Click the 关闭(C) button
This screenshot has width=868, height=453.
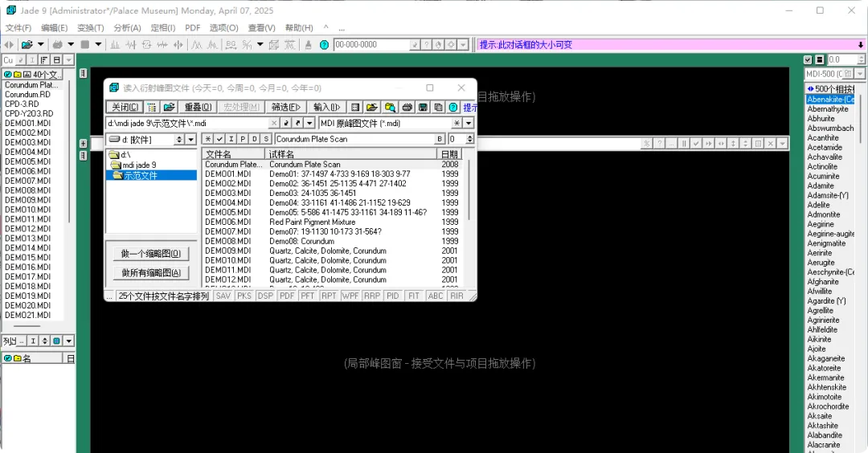coord(125,108)
